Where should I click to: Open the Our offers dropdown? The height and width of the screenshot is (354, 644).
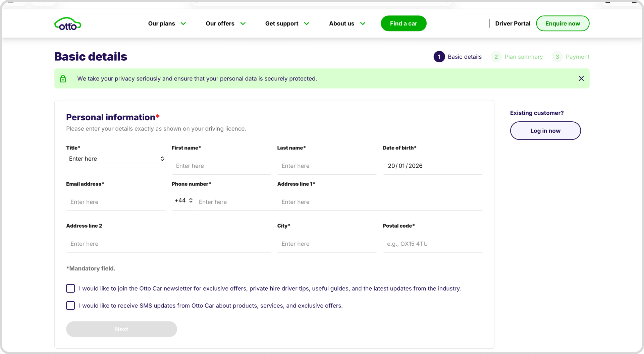tap(225, 23)
